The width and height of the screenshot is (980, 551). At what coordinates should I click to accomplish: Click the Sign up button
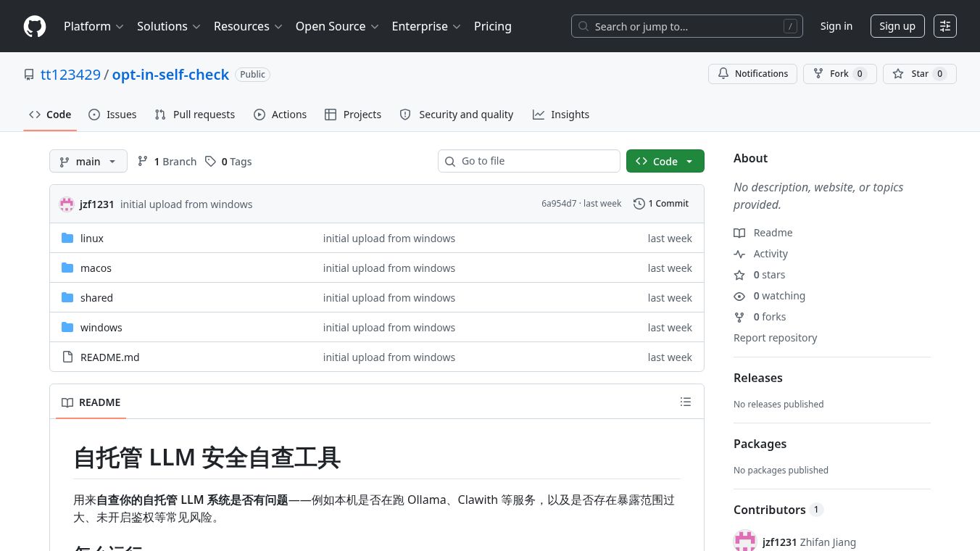(x=897, y=26)
